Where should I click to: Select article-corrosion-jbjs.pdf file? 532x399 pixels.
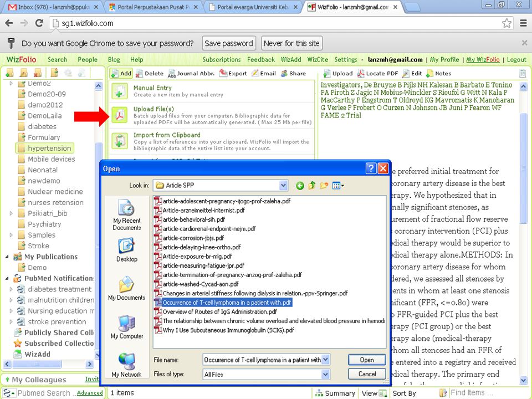(189, 238)
